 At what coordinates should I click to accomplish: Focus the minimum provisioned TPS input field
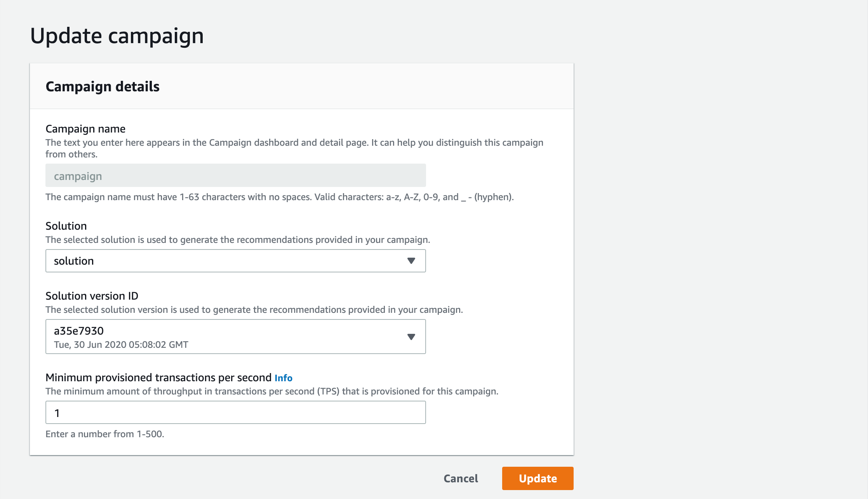pos(236,412)
